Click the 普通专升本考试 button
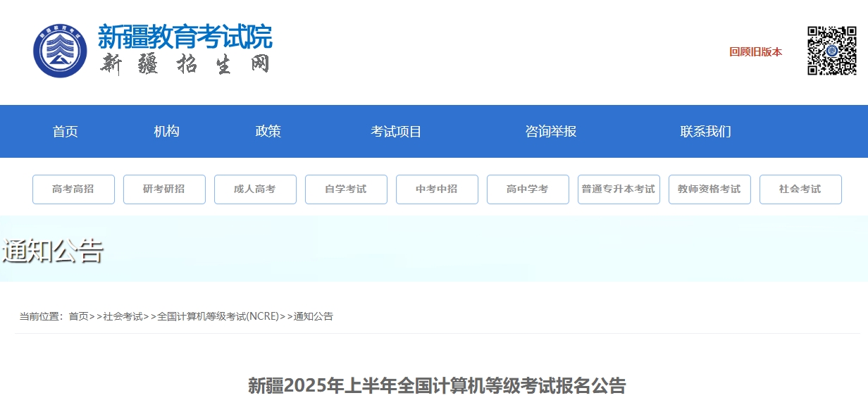This screenshot has height=405, width=868. click(619, 189)
